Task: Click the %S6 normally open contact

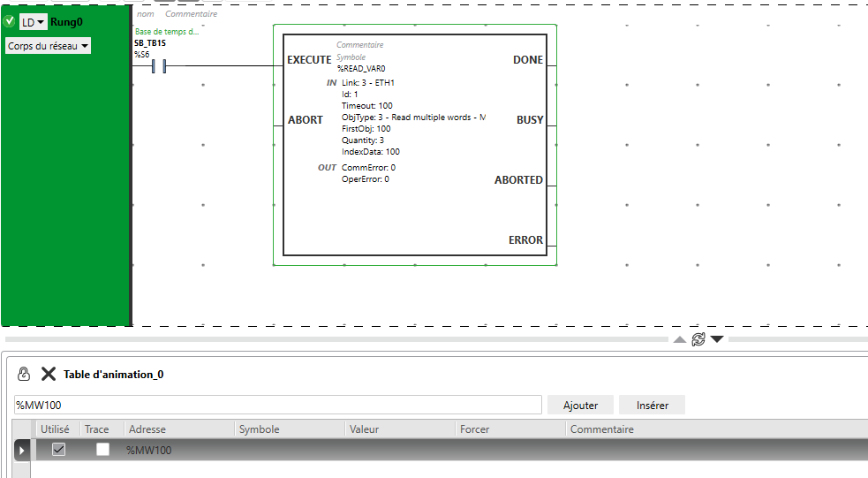Action: point(159,66)
